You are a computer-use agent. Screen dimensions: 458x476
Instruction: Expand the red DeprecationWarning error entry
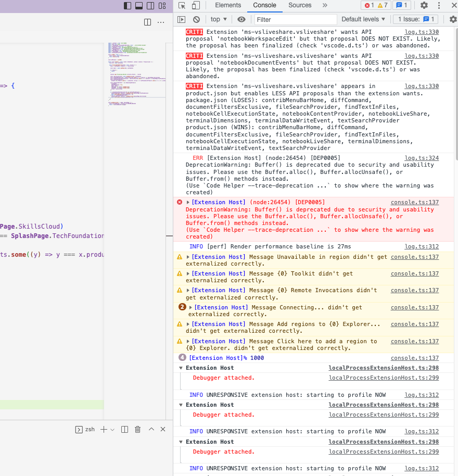(188, 202)
